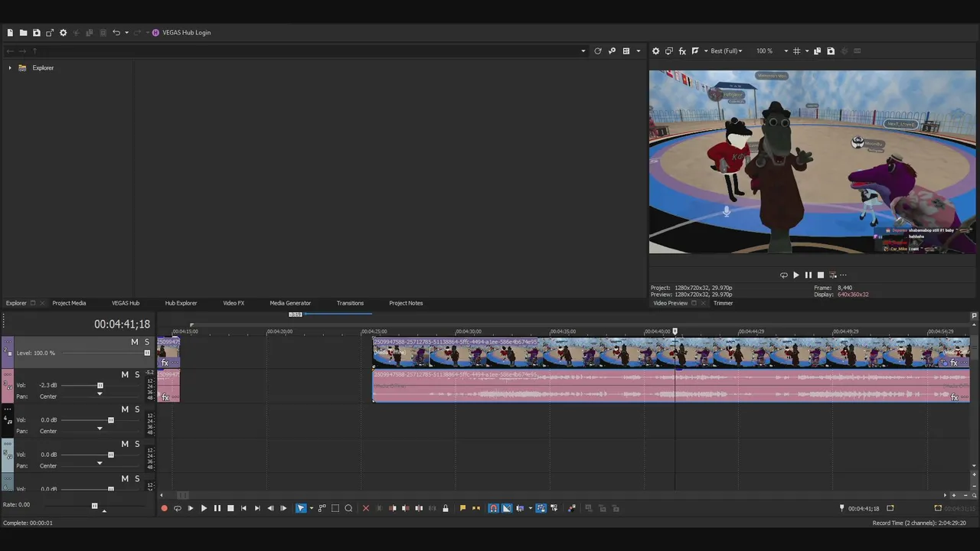Switch to Project Media tab
Screen dimensions: 980x551
[x=69, y=303]
